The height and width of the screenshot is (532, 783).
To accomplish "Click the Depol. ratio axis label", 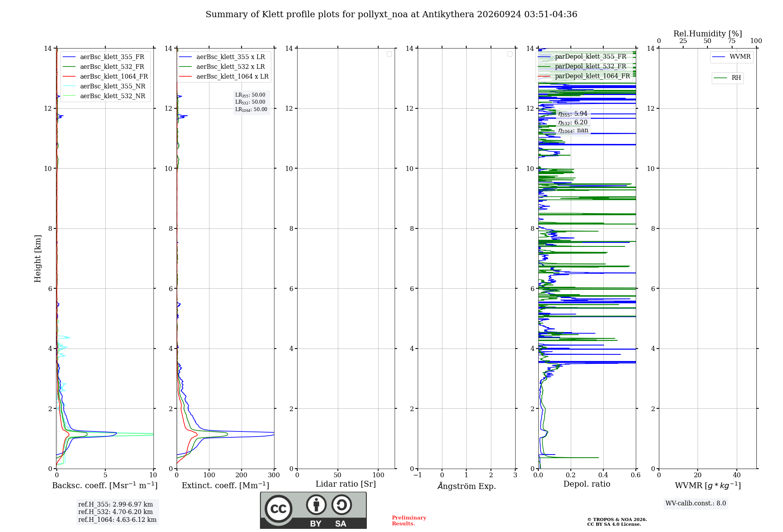I will click(x=587, y=484).
